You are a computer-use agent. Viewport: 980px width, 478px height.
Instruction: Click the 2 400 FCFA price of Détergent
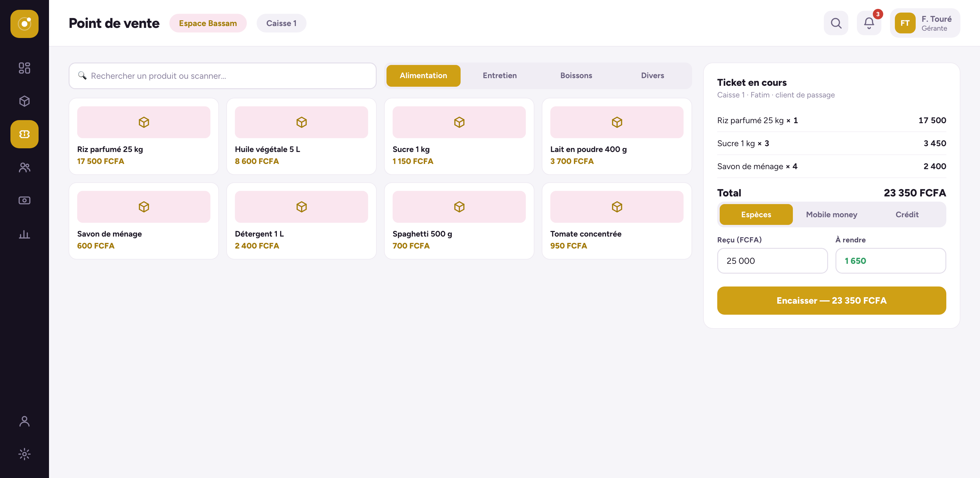257,246
